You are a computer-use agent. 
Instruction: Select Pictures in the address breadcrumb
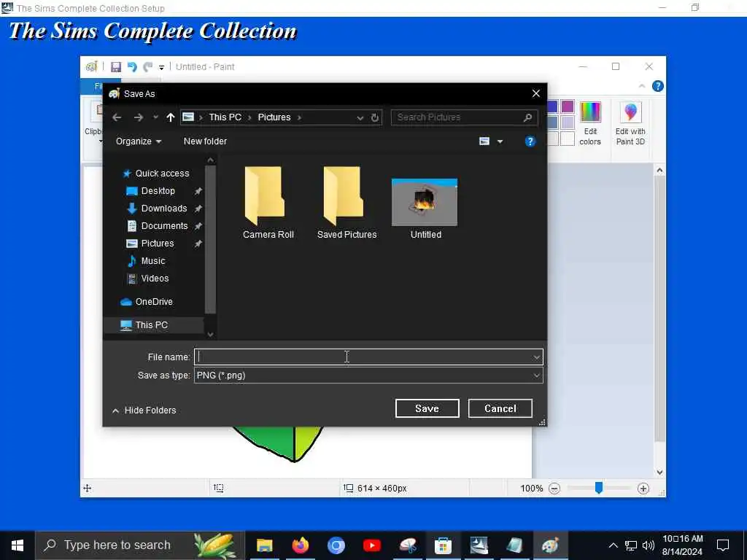[274, 117]
